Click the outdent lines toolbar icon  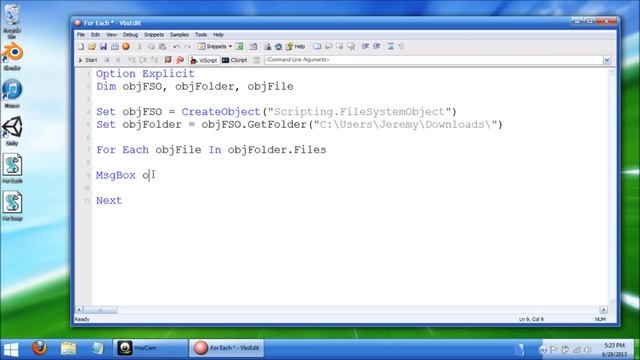(377, 47)
